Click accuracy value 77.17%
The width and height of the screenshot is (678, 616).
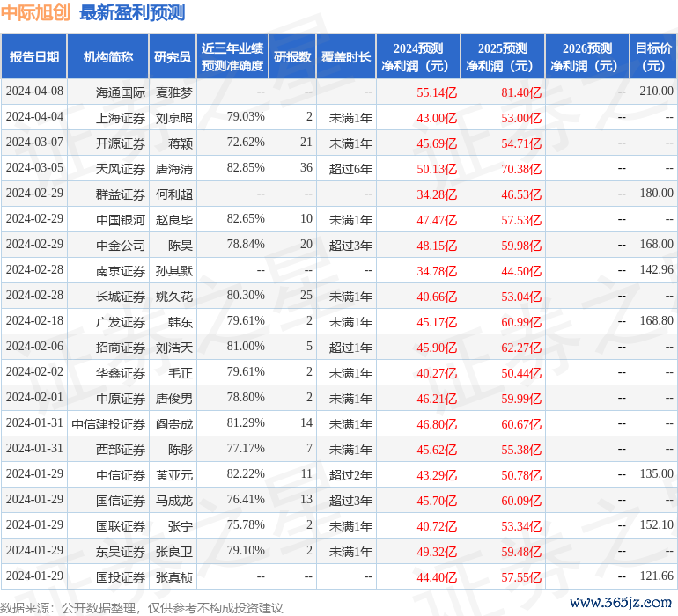(x=246, y=448)
